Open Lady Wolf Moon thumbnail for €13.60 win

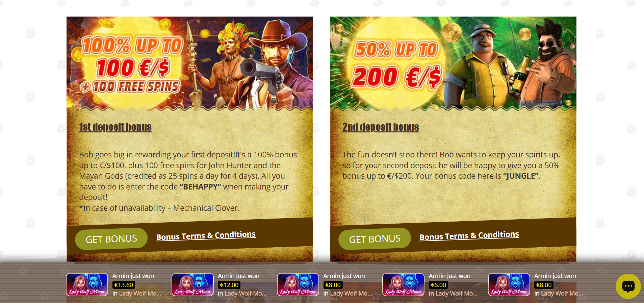87,285
